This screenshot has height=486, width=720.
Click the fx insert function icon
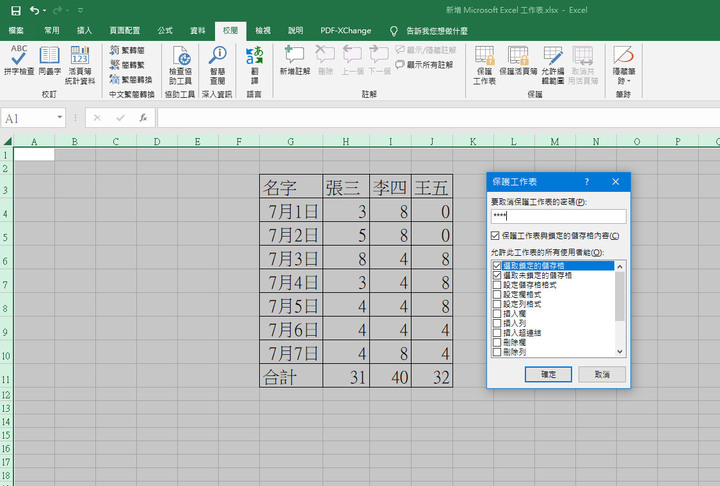[x=143, y=118]
